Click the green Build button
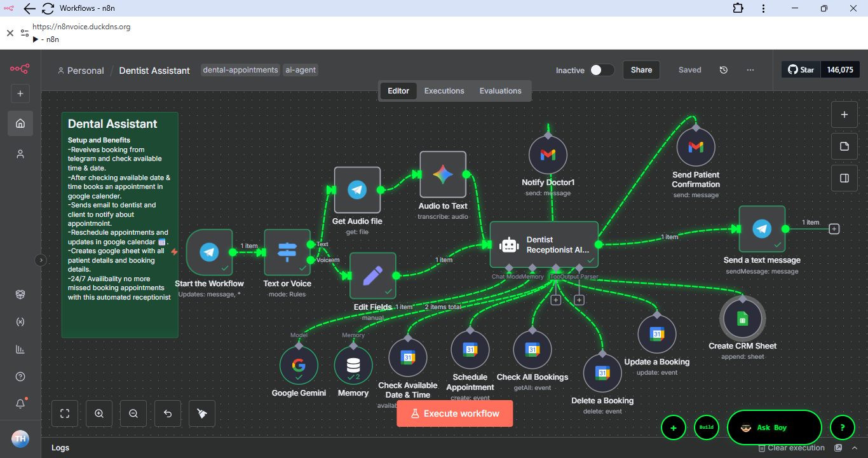Viewport: 868px width, 458px height. (707, 427)
